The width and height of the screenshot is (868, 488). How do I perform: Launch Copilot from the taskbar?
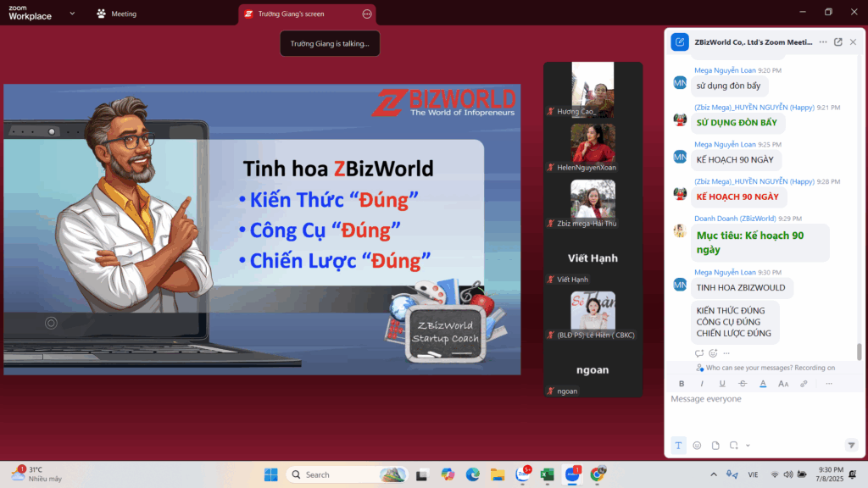coord(448,474)
